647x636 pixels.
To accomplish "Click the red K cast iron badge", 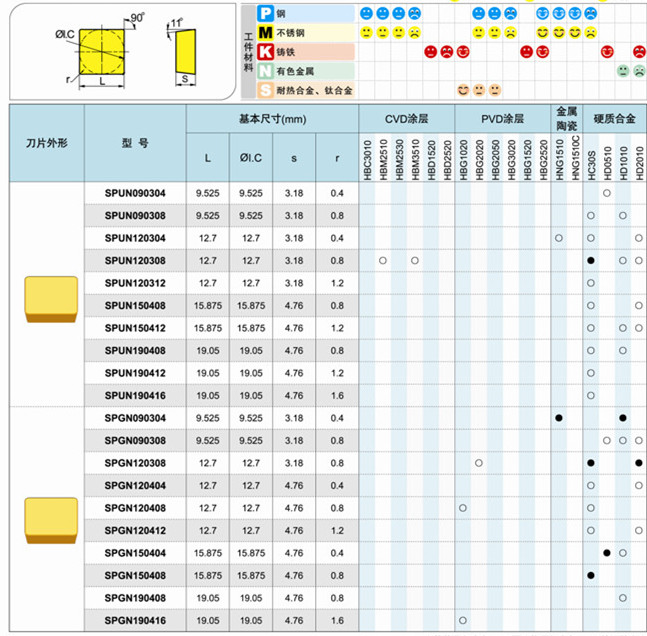I will 265,52.
